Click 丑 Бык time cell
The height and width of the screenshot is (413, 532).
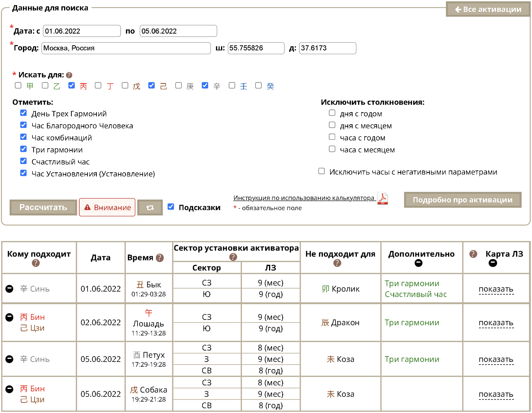point(149,289)
